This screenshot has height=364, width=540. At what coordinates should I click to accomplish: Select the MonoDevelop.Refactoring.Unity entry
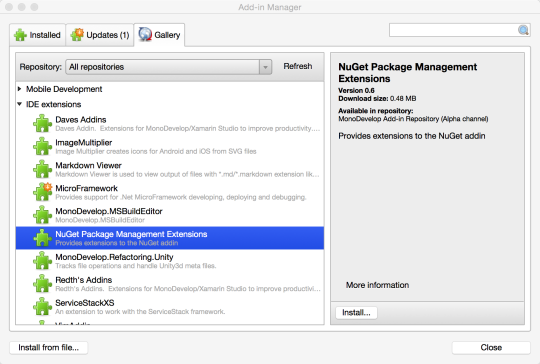(170, 261)
